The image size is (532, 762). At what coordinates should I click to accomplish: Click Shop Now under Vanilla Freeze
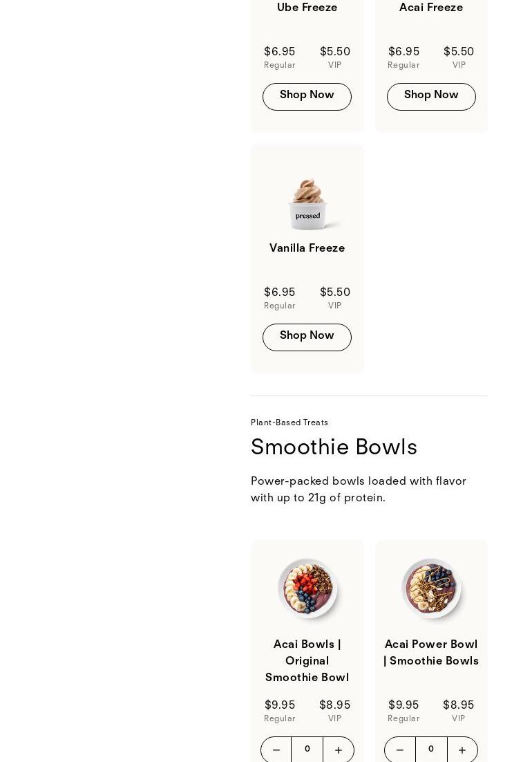[307, 337]
